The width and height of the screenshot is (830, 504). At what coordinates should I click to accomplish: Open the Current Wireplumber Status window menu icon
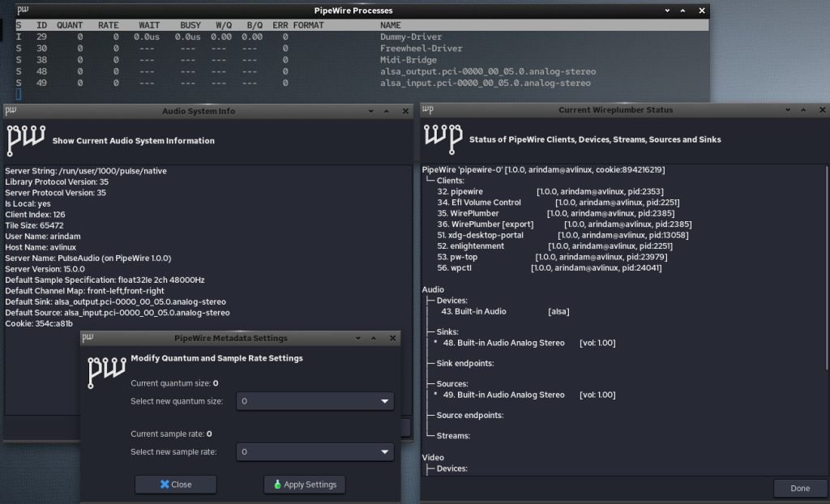428,109
